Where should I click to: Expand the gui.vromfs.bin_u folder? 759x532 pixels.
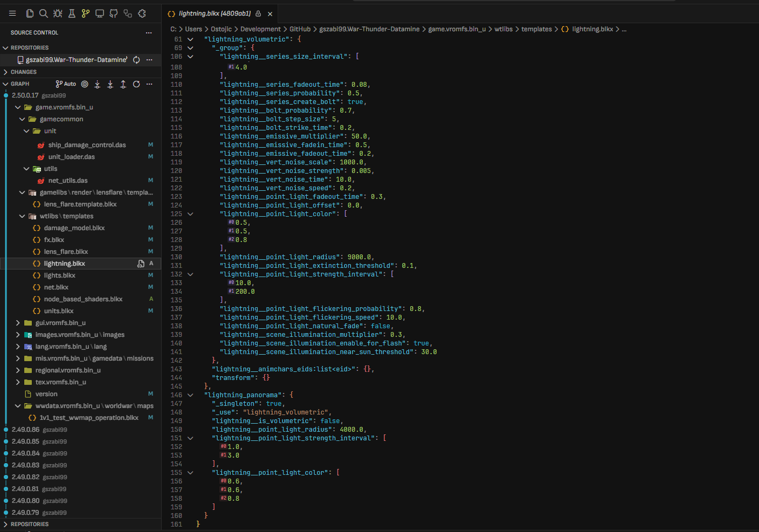click(18, 323)
